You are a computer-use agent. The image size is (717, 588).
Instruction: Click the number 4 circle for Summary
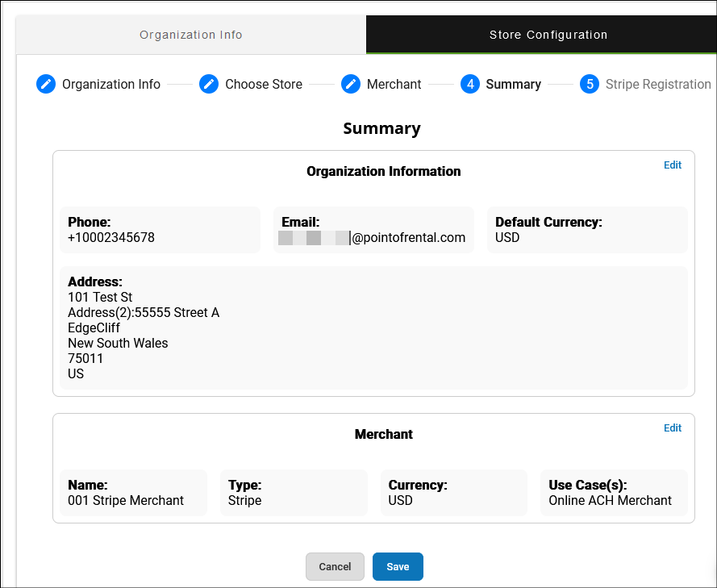[470, 84]
